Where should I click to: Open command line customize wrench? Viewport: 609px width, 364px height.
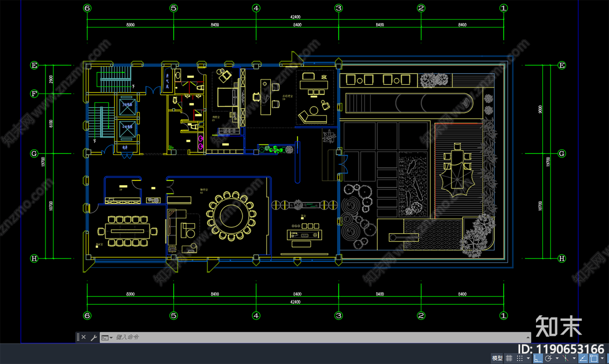pos(94,337)
